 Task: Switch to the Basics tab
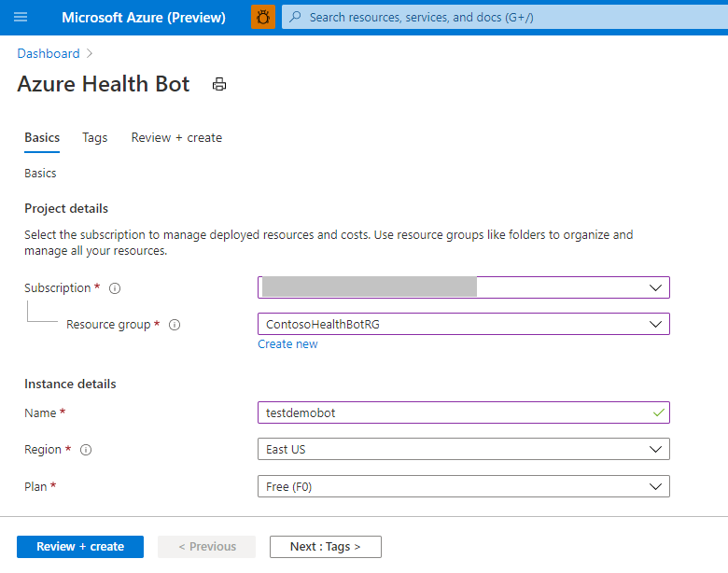[42, 138]
